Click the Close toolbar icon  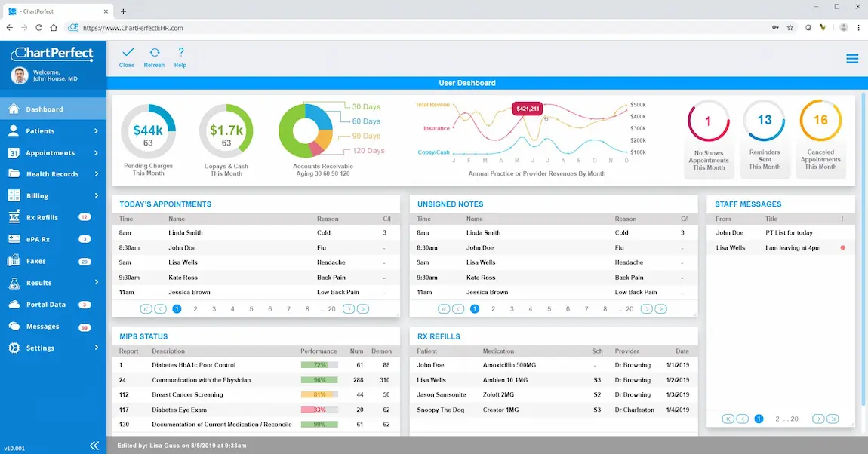point(126,57)
